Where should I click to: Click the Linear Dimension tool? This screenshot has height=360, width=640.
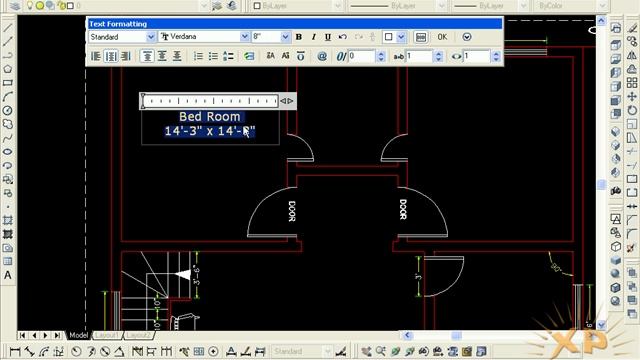(15, 351)
